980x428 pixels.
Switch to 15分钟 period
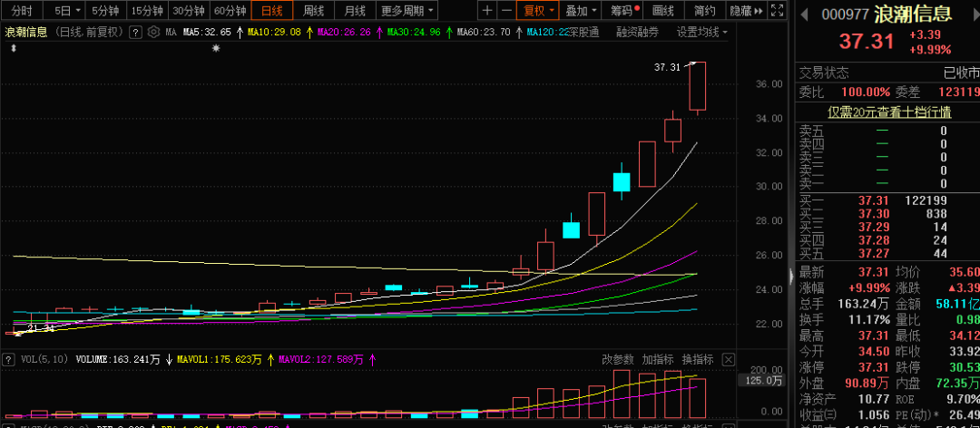tap(148, 11)
